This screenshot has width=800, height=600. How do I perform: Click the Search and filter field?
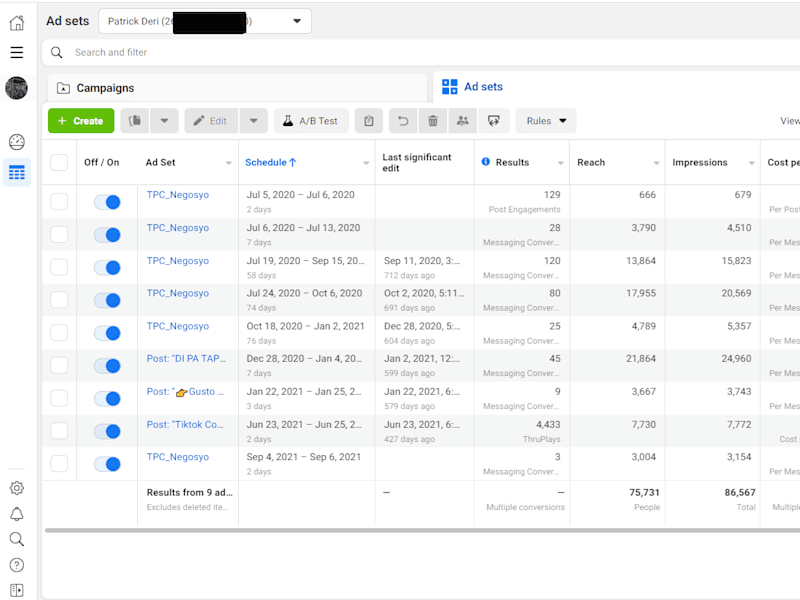421,53
